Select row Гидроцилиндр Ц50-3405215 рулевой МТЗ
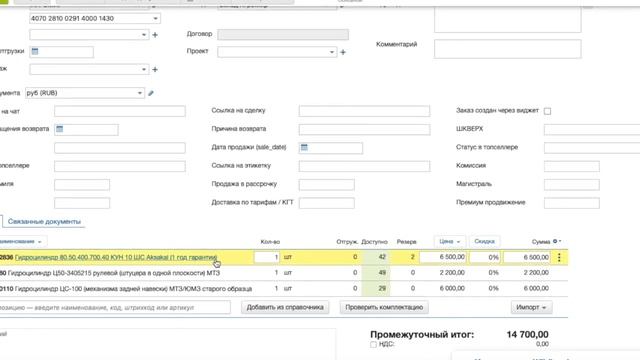Screen dimensions: 640x360 [284, 273]
